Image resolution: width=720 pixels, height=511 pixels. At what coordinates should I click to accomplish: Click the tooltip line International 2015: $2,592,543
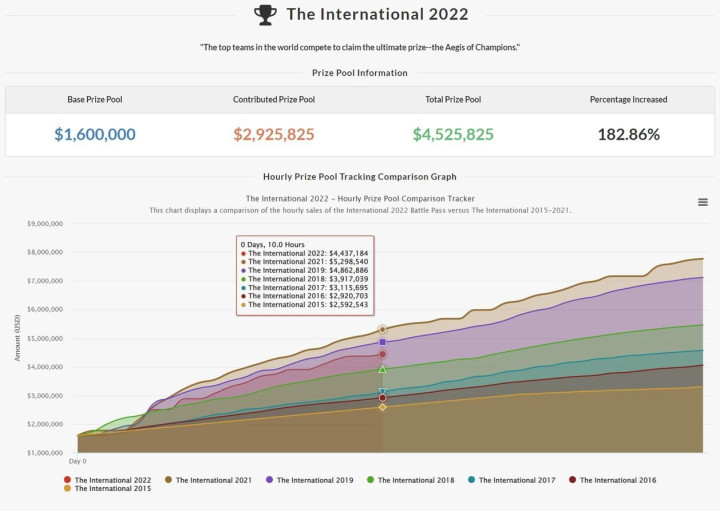304,304
